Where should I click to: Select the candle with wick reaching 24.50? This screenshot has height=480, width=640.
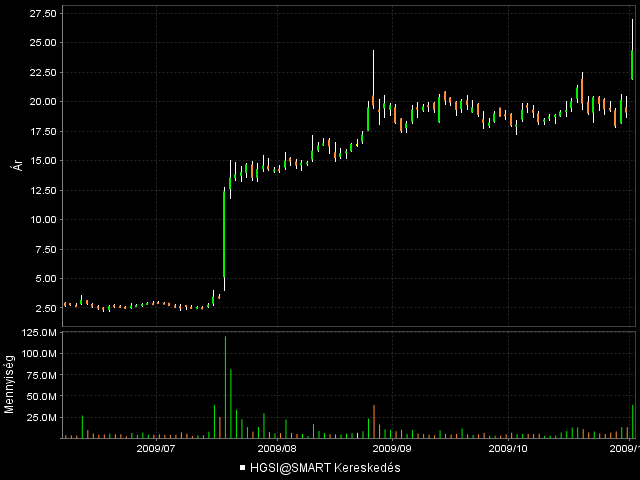tap(373, 79)
